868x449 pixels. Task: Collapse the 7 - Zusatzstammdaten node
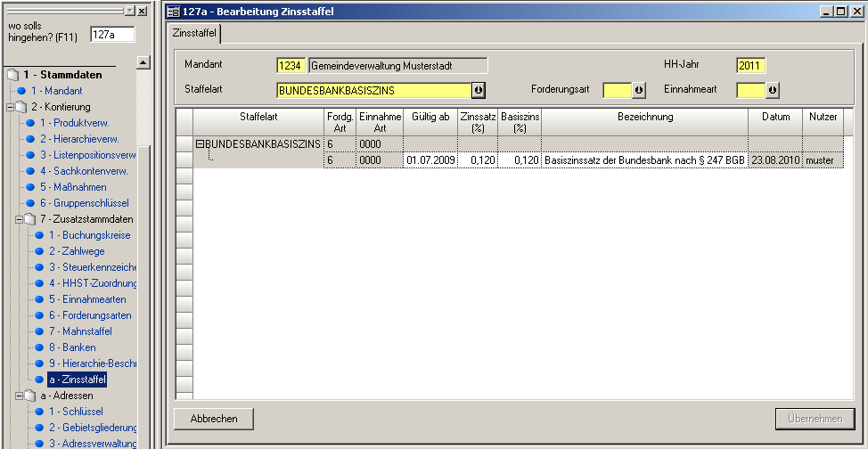click(x=19, y=219)
